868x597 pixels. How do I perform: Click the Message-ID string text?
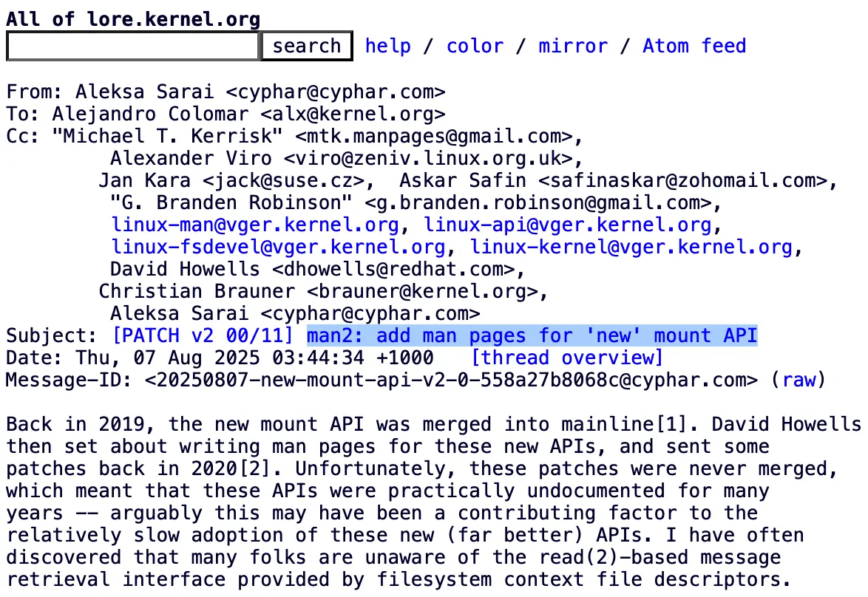[x=451, y=380]
